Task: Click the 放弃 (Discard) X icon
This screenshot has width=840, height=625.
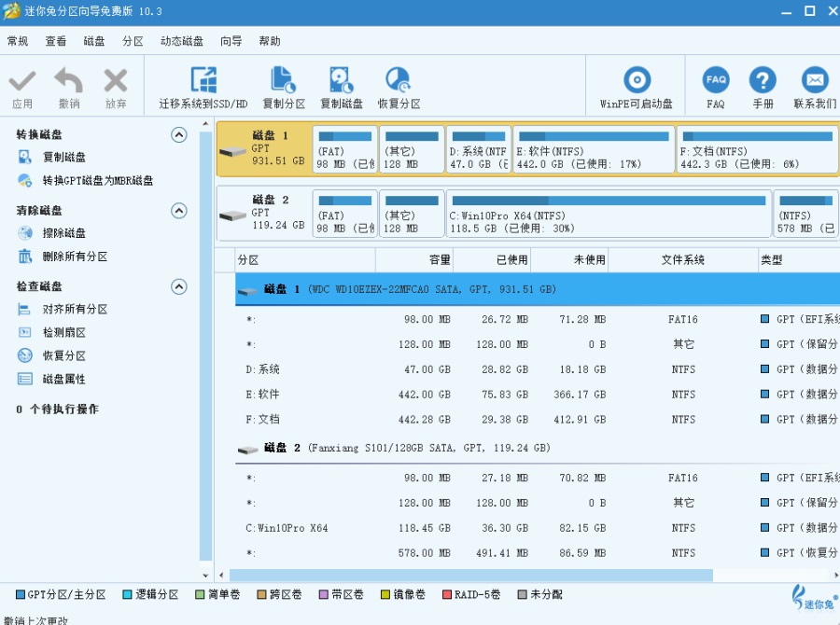Action: pos(116,81)
